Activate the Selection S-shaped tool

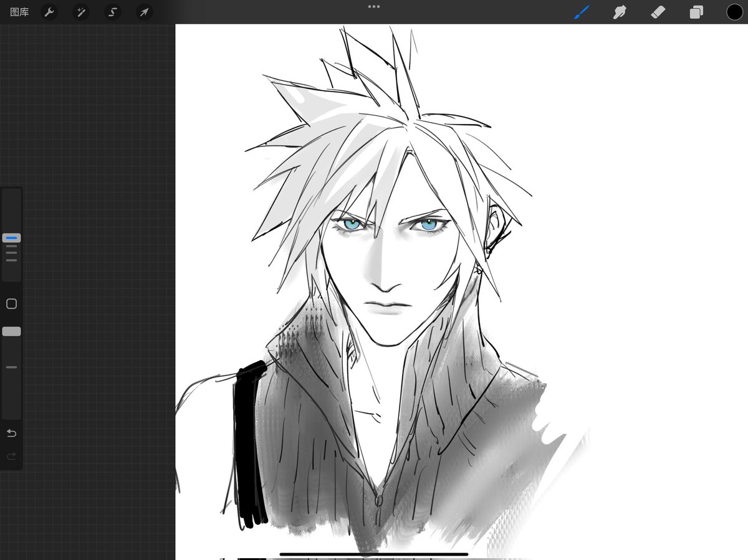click(x=113, y=12)
